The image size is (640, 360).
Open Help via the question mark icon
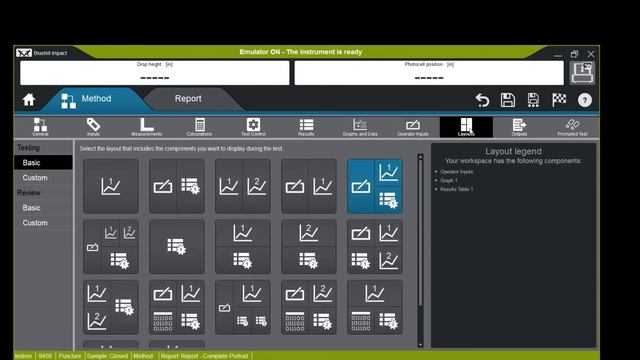584,100
